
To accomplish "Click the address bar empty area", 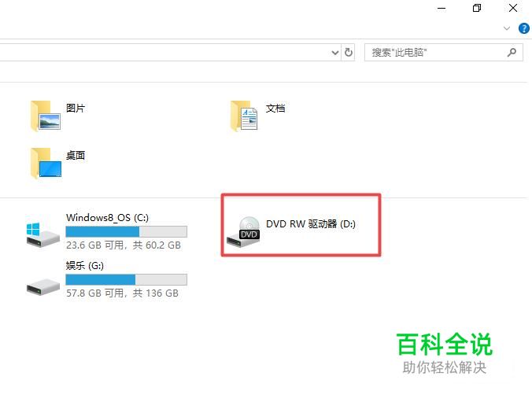I will coord(164,53).
